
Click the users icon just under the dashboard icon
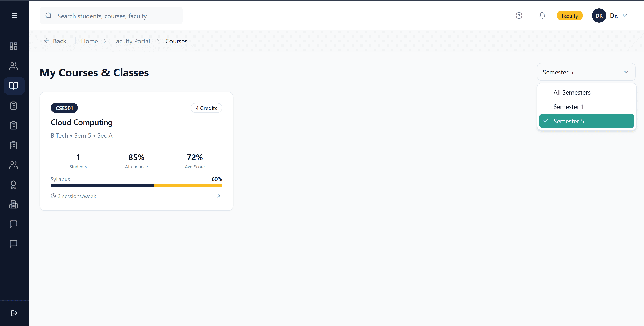click(x=13, y=66)
